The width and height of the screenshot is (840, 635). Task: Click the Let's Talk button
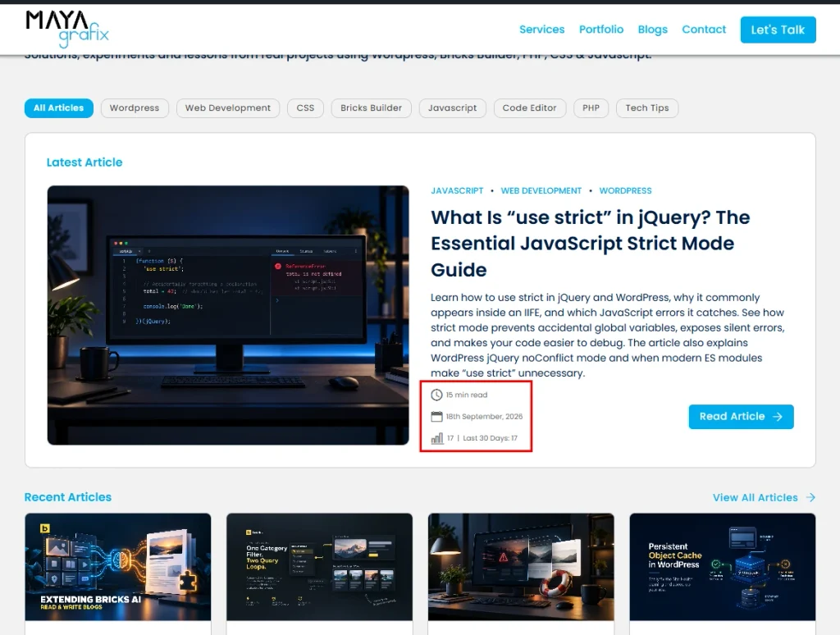click(x=778, y=30)
